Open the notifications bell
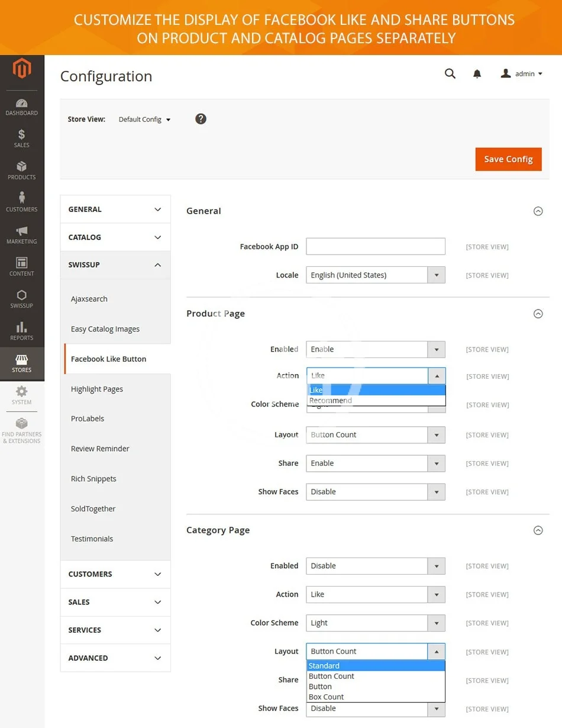The image size is (562, 728). (x=477, y=74)
